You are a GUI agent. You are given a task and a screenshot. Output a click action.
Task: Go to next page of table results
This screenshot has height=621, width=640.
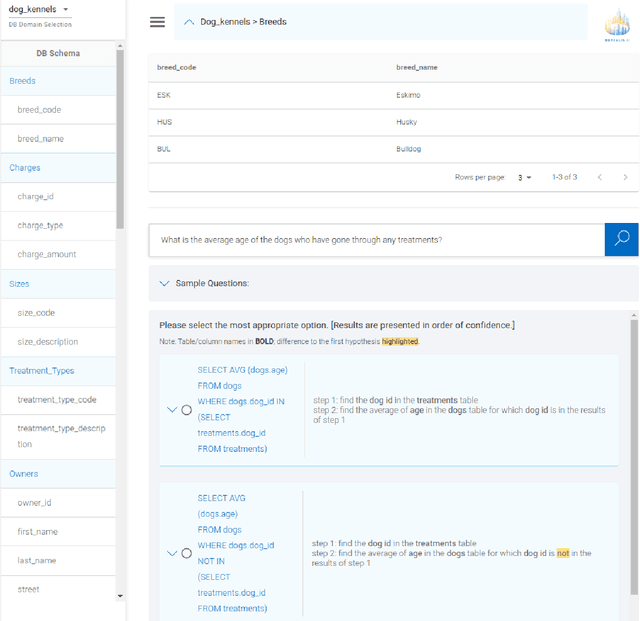(x=625, y=177)
